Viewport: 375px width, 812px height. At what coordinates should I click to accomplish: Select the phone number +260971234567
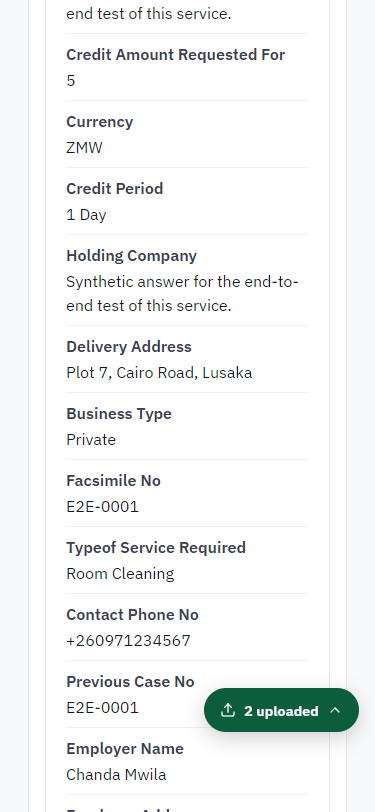pyautogui.click(x=128, y=641)
